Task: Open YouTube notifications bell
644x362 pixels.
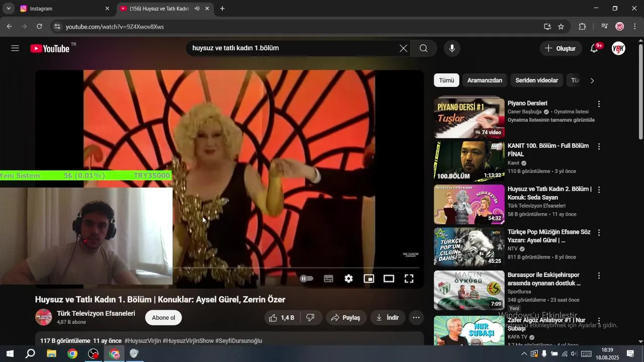Action: [594, 48]
